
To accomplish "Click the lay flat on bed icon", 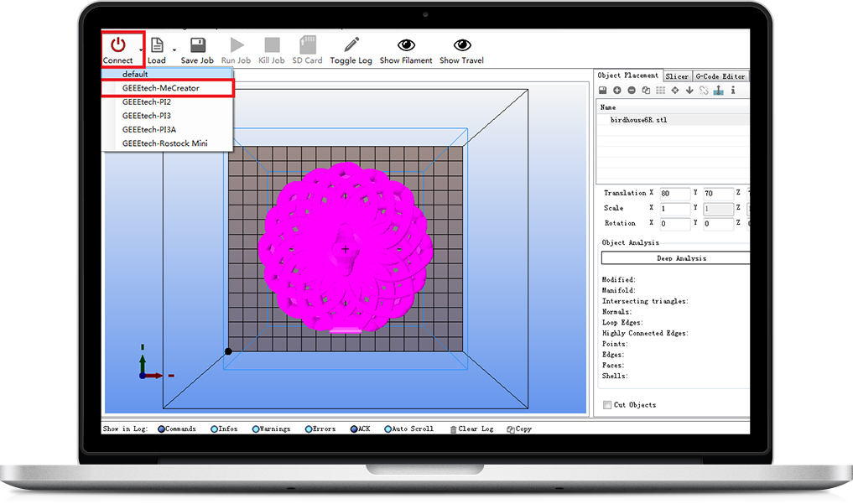I will click(719, 91).
